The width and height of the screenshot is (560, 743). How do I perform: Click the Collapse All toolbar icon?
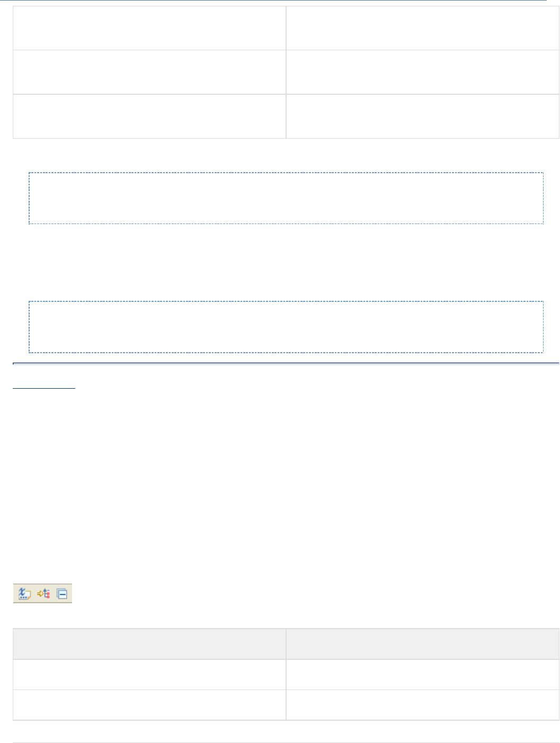62,594
